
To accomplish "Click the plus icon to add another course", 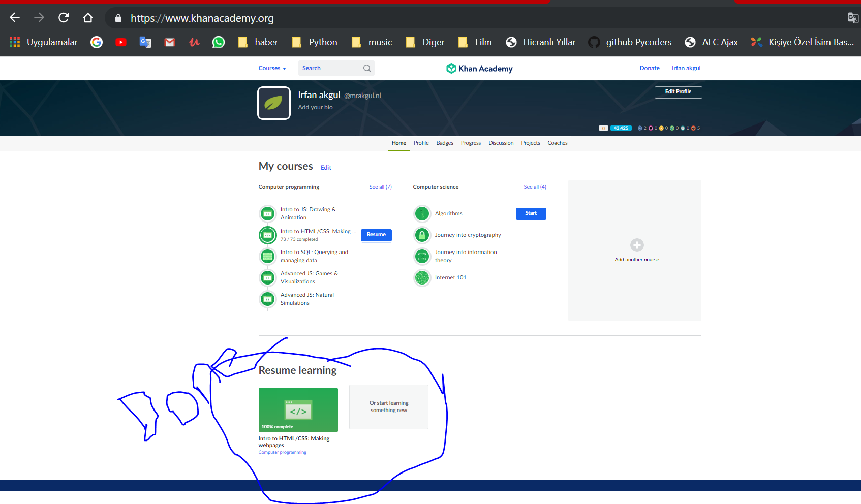I will click(637, 245).
